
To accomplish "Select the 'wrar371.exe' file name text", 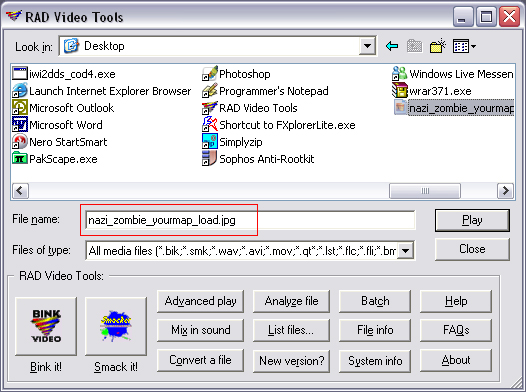I will [x=440, y=91].
